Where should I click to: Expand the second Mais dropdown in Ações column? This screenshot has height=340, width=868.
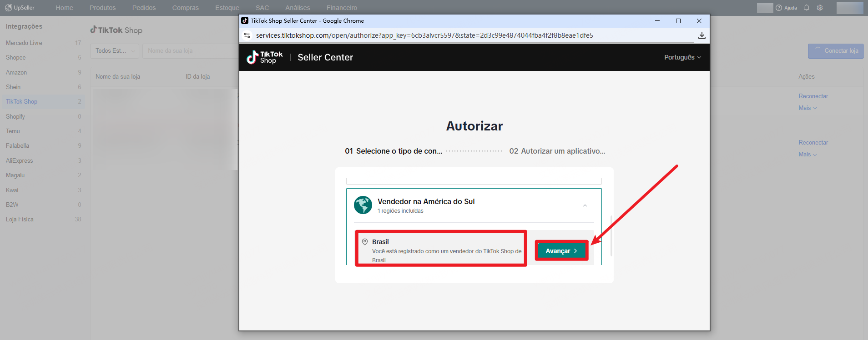point(807,155)
